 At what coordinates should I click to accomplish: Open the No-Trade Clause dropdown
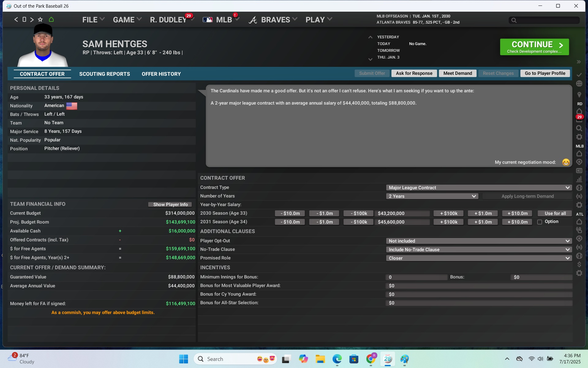(x=479, y=250)
